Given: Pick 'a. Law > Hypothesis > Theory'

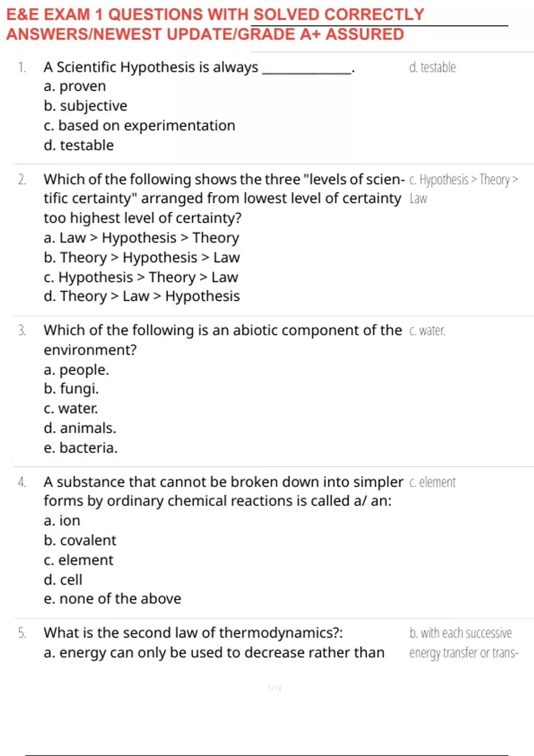Looking at the screenshot, I should click(x=142, y=238).
